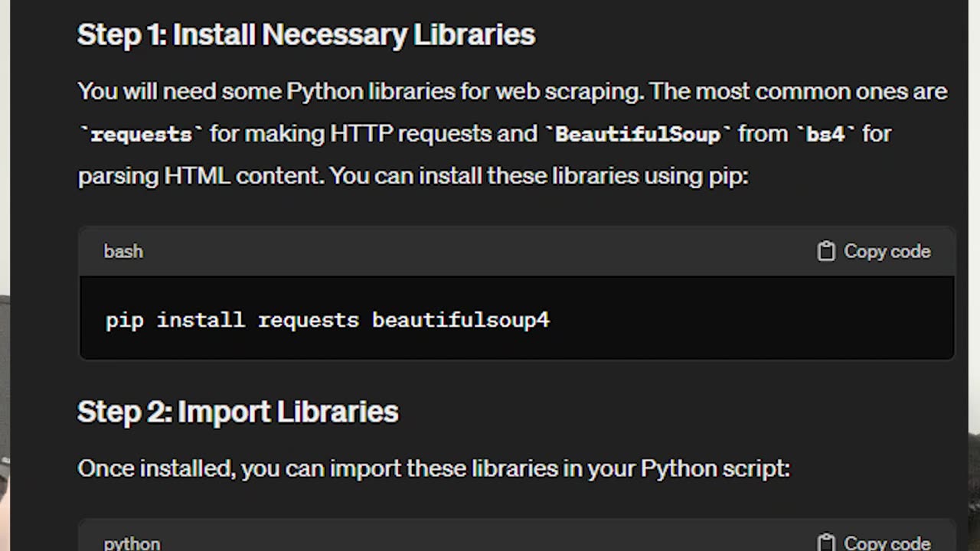Click the 'Step 1: Install Necessary Libraries' heading
Viewport: 980px width, 551px height.
point(306,35)
